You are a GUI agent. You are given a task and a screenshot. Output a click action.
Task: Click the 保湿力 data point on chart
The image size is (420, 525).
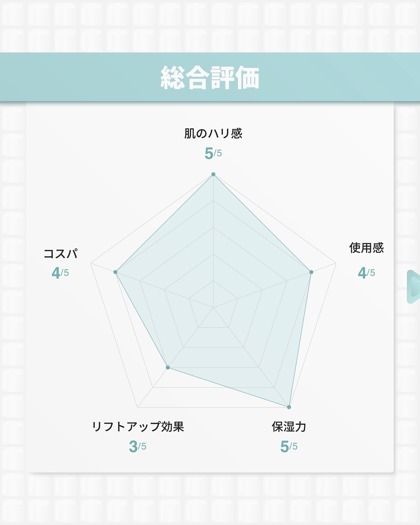tap(289, 407)
